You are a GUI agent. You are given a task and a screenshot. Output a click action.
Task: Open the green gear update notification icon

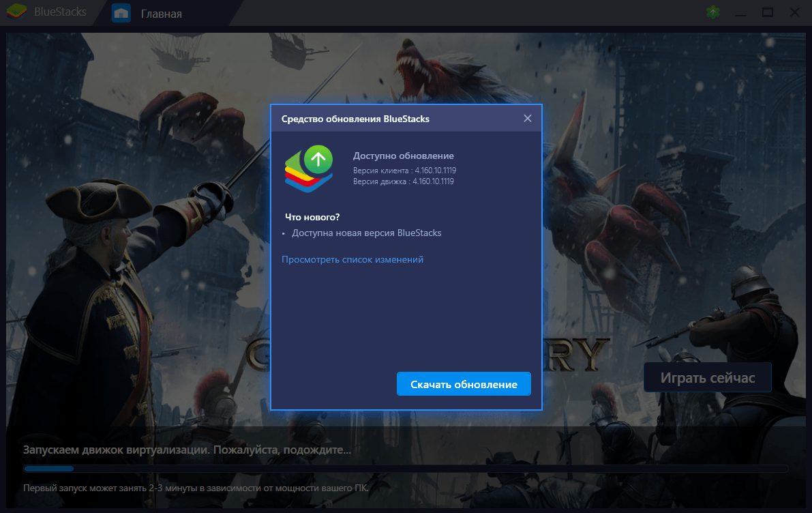click(x=713, y=13)
